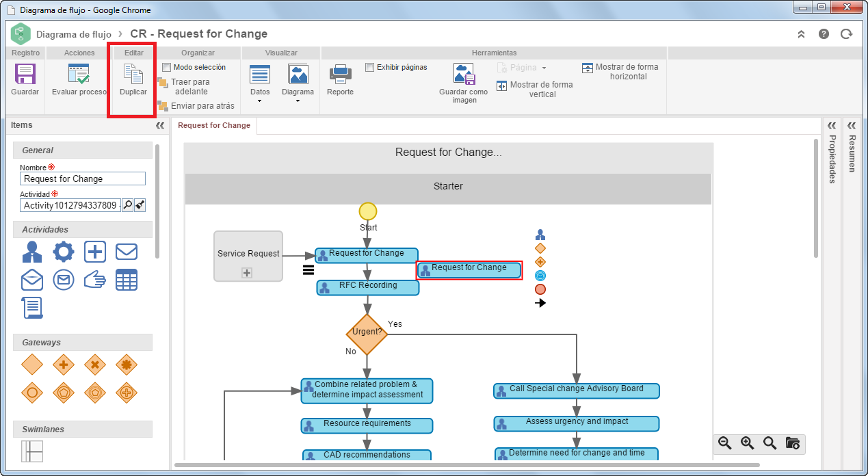The width and height of the screenshot is (868, 476).
Task: Select the open envelope receive activity
Action: tap(32, 280)
